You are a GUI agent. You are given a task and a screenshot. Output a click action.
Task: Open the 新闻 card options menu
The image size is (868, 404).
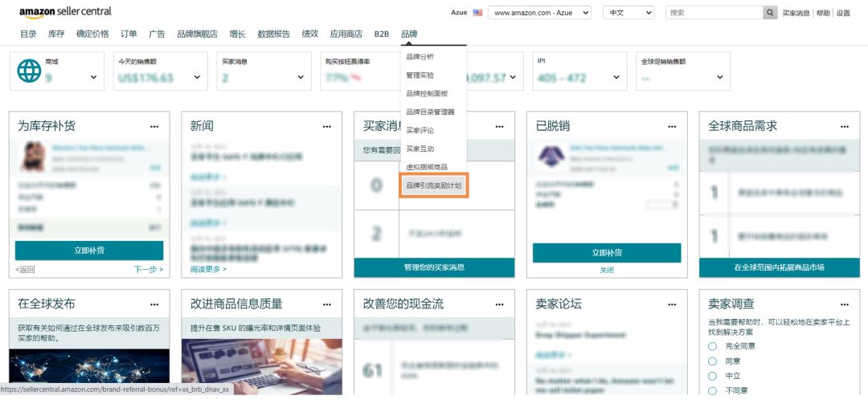[x=327, y=127]
